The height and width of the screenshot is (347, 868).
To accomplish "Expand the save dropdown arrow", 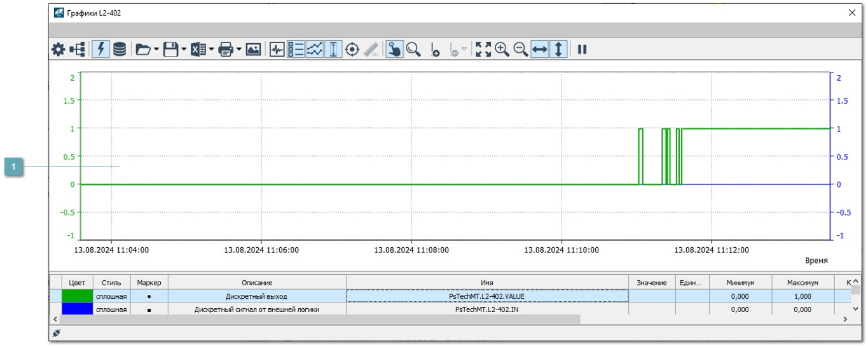I will point(184,50).
